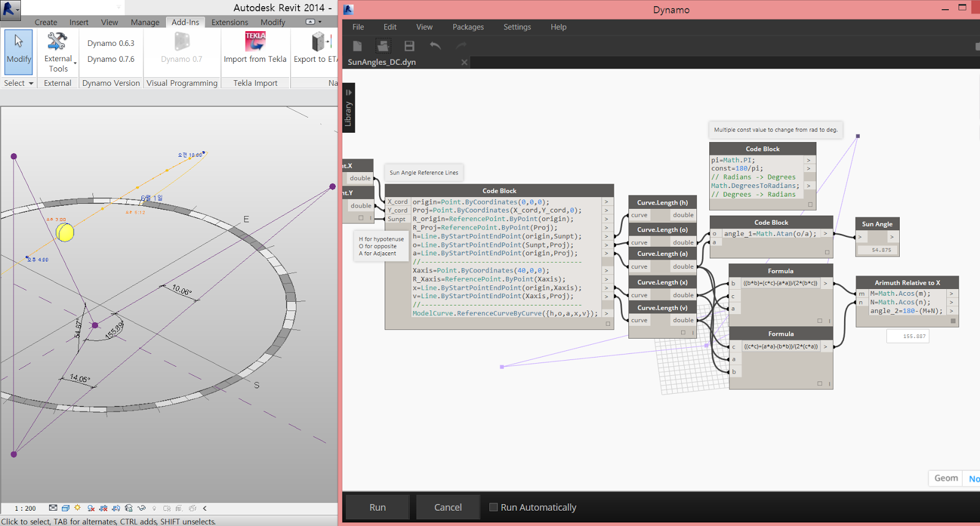The height and width of the screenshot is (526, 980).
Task: Toggle preview box on bottom Formula node
Action: (820, 383)
